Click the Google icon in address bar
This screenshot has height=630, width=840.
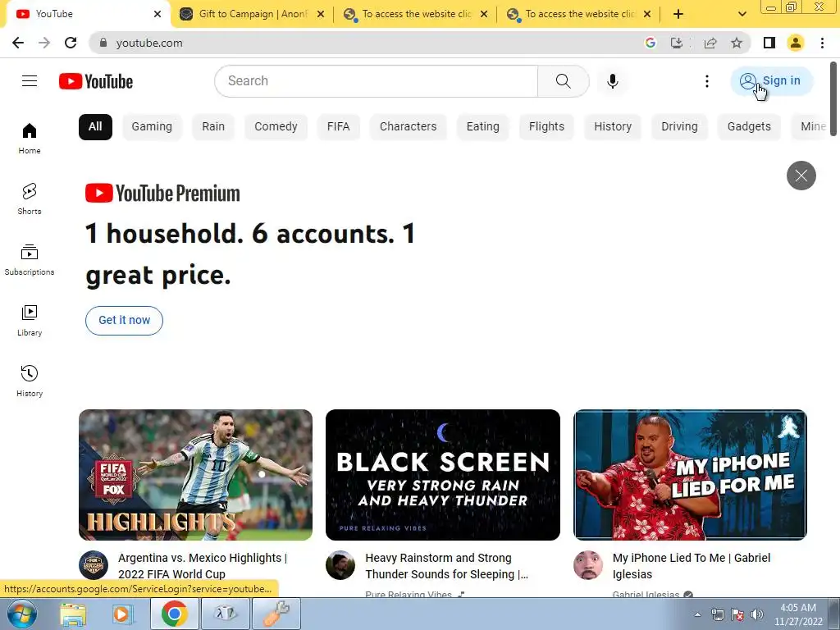pyautogui.click(x=651, y=43)
